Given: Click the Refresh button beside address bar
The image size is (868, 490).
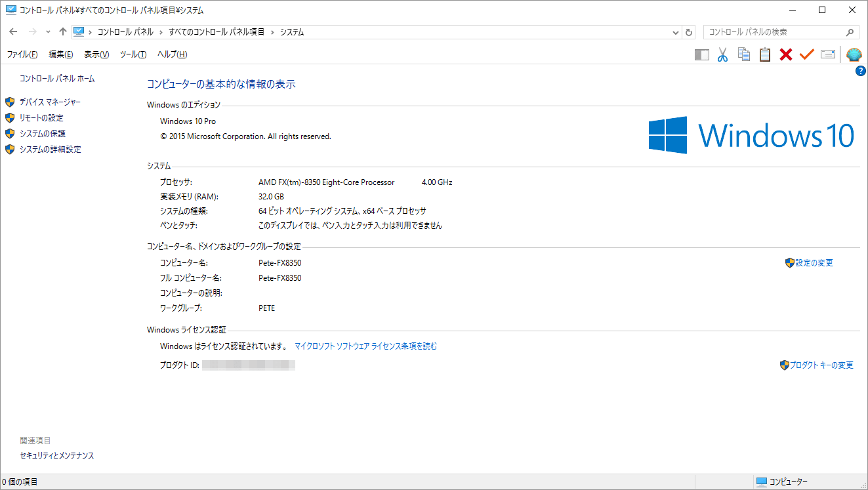Looking at the screenshot, I should (x=689, y=32).
